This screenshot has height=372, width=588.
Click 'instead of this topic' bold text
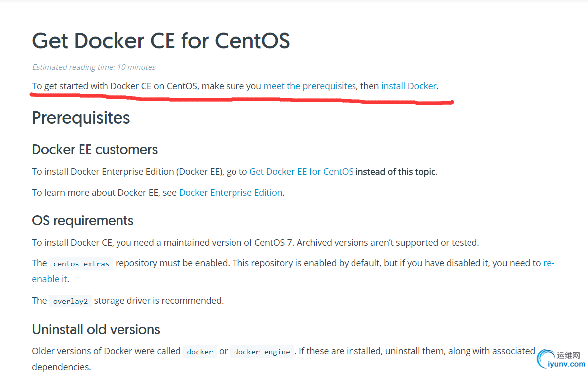coord(395,172)
